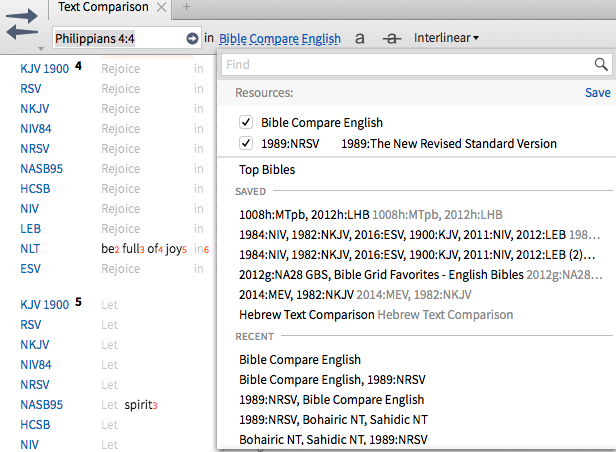The image size is (616, 452).
Task: Open NKJV link in verse 4
Action: 35,109
